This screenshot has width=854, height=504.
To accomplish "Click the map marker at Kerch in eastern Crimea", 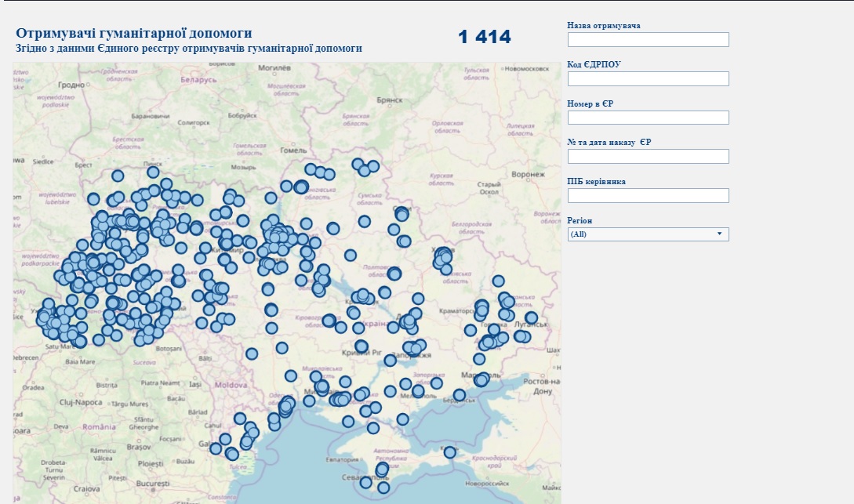I will 449,452.
